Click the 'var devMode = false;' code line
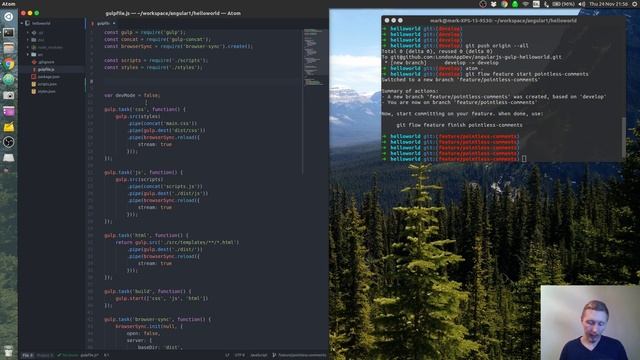The height and width of the screenshot is (360, 640). click(x=132, y=95)
